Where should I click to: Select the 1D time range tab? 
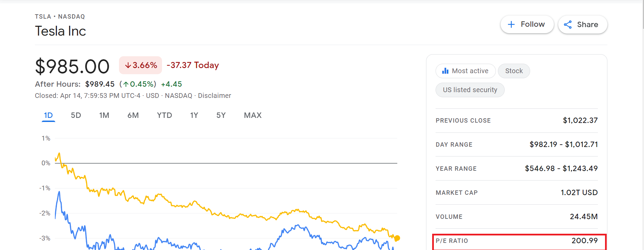pos(48,115)
